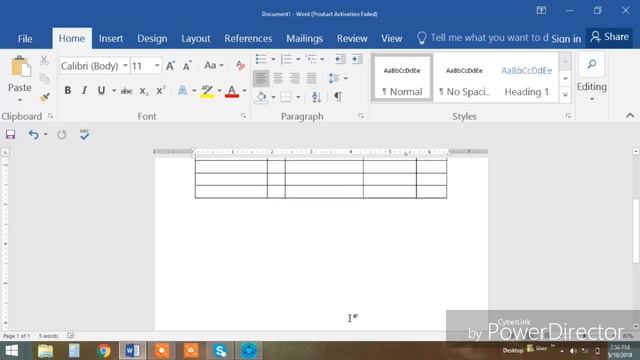The height and width of the screenshot is (360, 640).
Task: Apply No Spacing style
Action: [x=464, y=78]
